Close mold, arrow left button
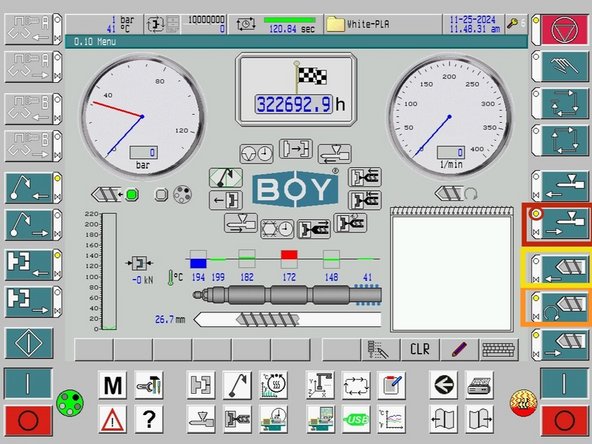The image size is (592, 444). 33,265
